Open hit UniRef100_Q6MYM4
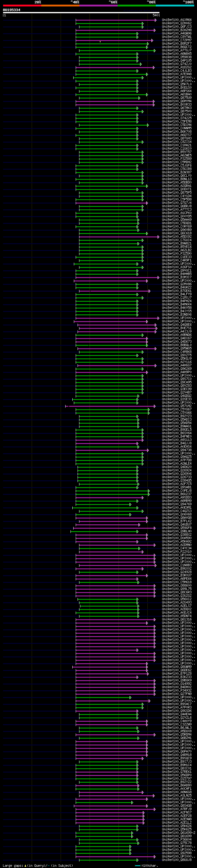Viewport: 197px width, 868px height. [x=177, y=101]
